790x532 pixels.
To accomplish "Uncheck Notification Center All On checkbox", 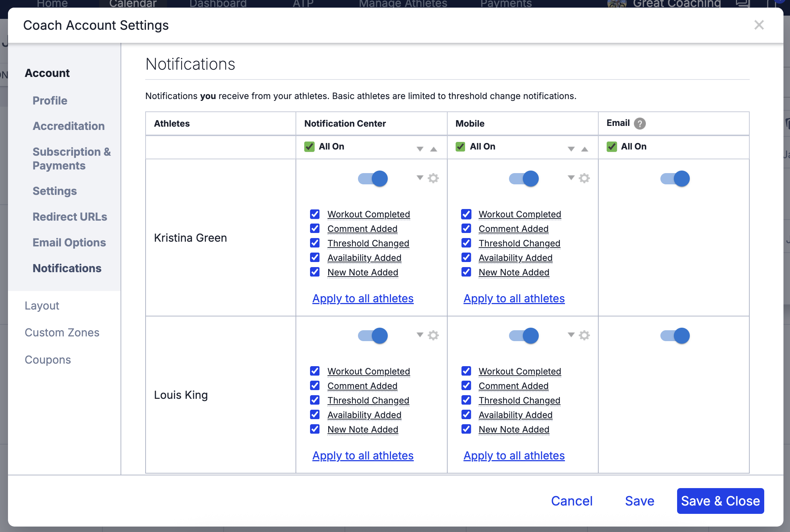I will [309, 147].
